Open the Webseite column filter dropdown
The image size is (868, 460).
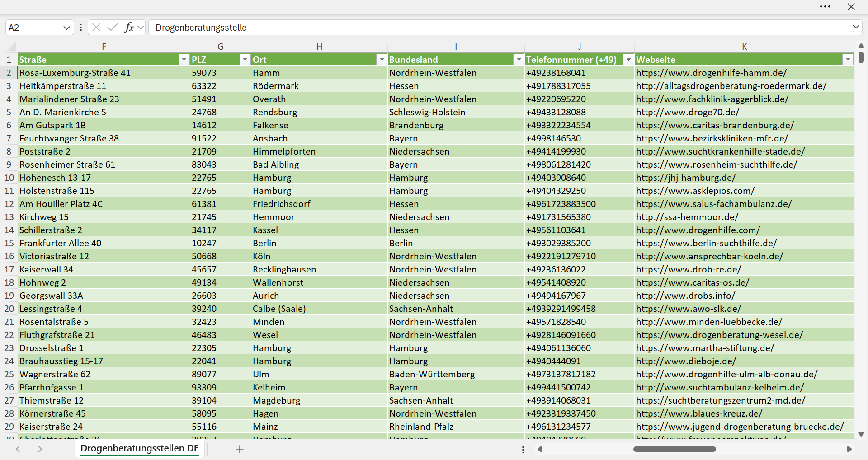coord(847,60)
